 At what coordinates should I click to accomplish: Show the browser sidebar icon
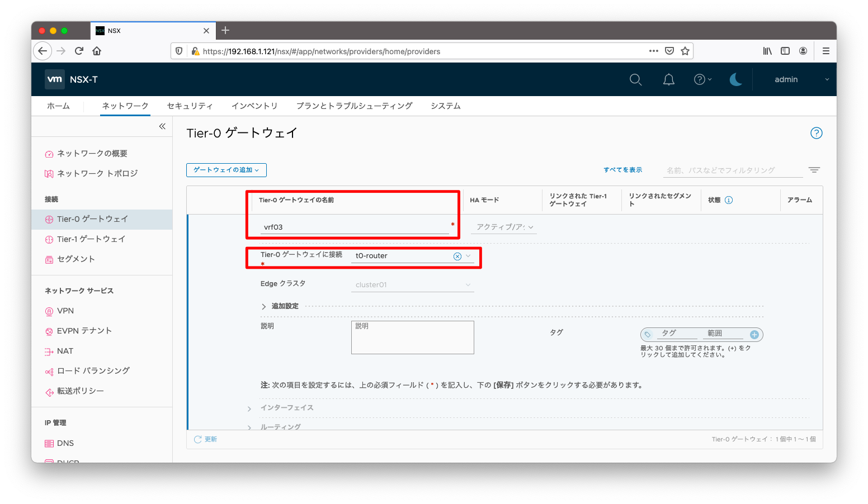(x=785, y=51)
